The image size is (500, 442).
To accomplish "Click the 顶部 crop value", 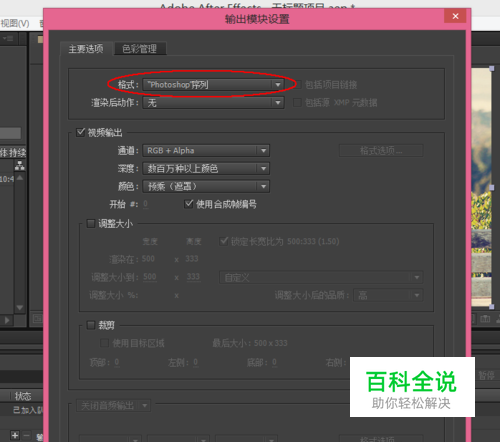I will [117, 362].
